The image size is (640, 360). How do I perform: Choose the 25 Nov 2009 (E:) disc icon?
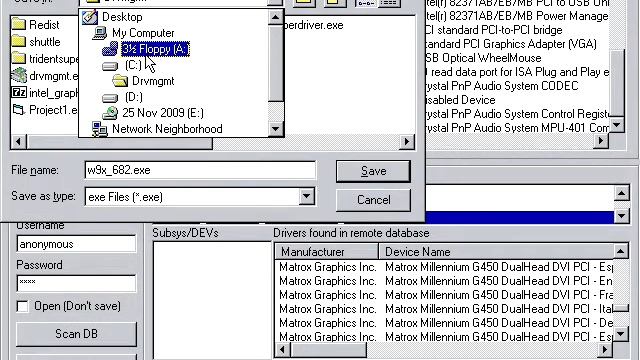point(110,113)
